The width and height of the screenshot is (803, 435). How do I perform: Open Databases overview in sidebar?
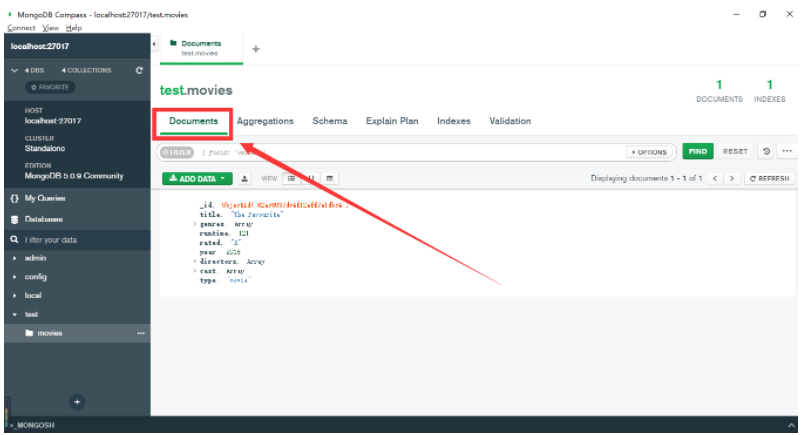tap(44, 219)
